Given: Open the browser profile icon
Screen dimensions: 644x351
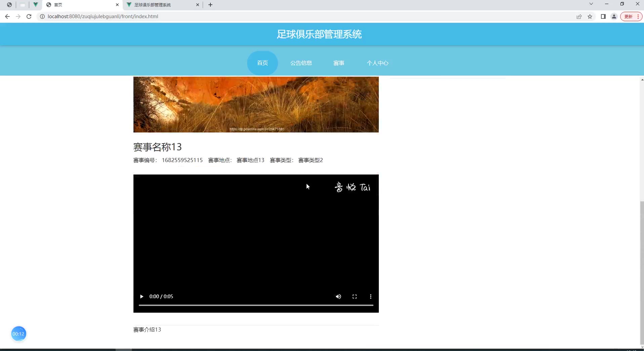Looking at the screenshot, I should coord(614,16).
